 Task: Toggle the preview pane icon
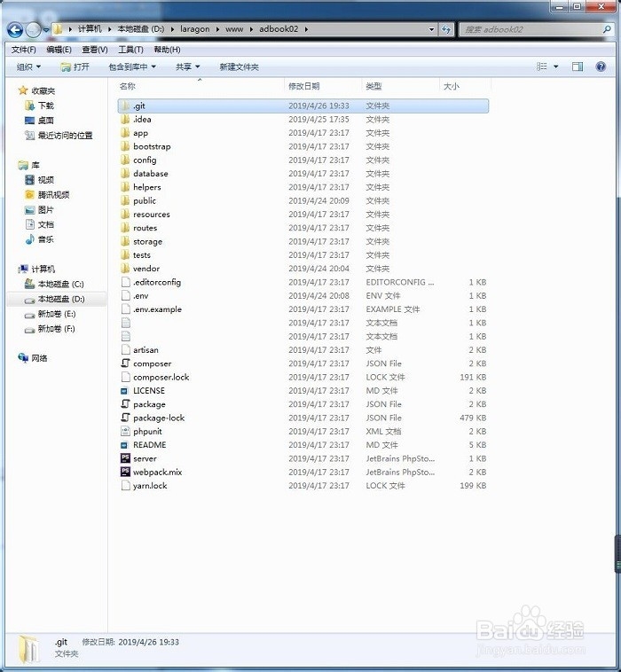[578, 66]
